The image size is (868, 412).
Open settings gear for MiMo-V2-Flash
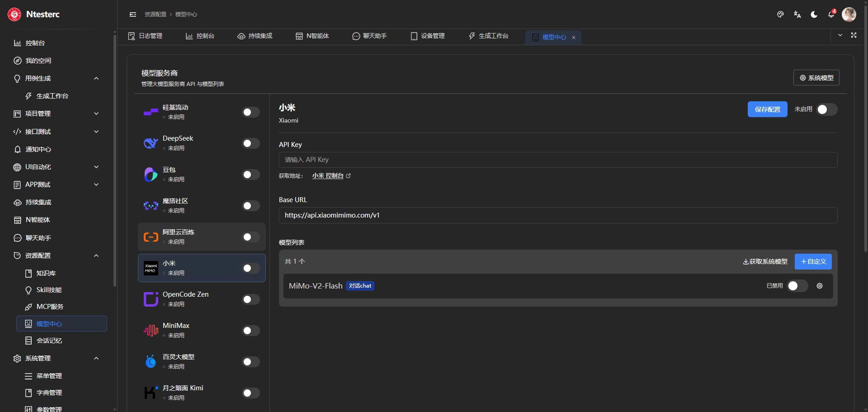(820, 286)
